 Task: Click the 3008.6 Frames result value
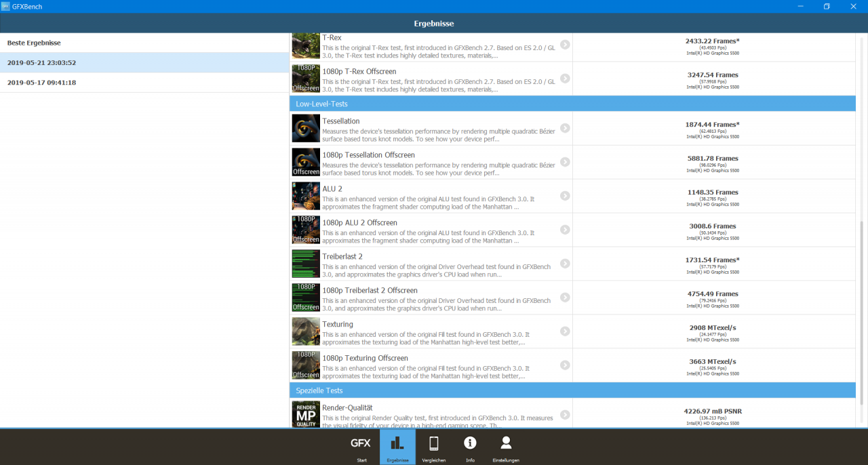712,226
